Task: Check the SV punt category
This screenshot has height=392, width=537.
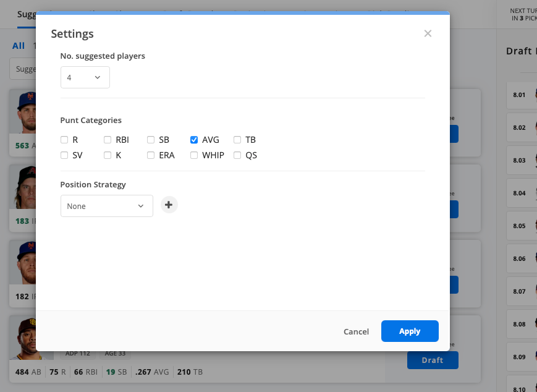Action: click(64, 155)
